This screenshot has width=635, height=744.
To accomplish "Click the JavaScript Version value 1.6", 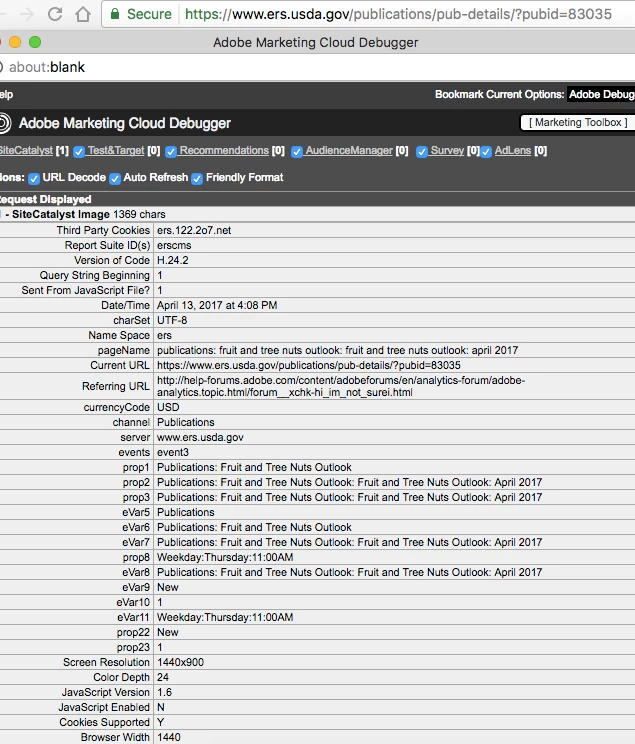I will (x=164, y=692).
